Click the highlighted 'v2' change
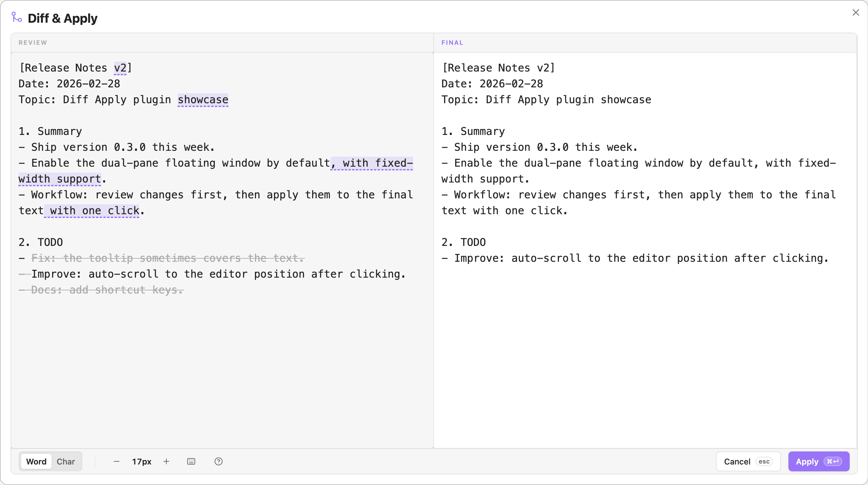This screenshot has height=485, width=868. pyautogui.click(x=120, y=68)
